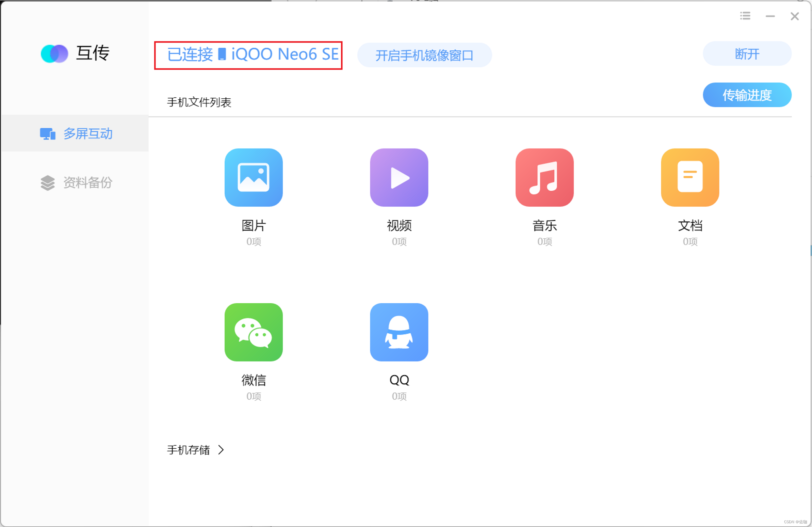
Task: Click the 0项 count under 文档
Action: tap(690, 242)
